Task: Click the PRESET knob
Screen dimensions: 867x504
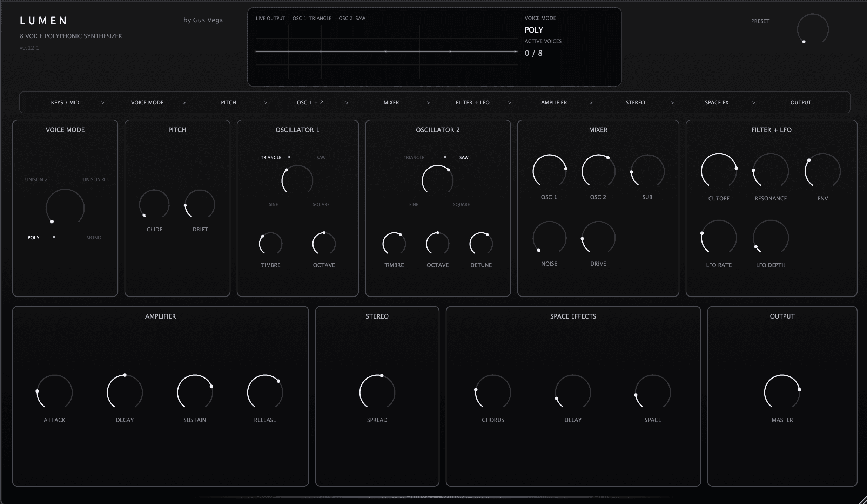Action: click(813, 29)
